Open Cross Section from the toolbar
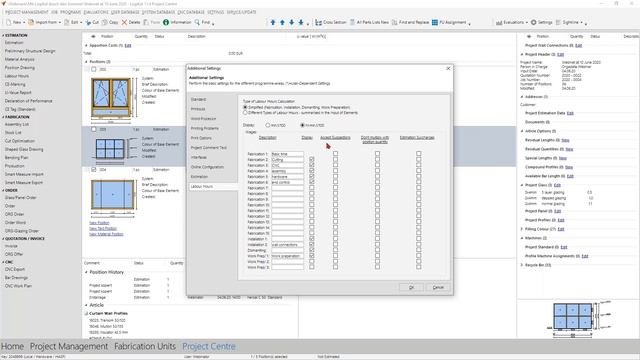This screenshot has width=640, height=360. 331,22
